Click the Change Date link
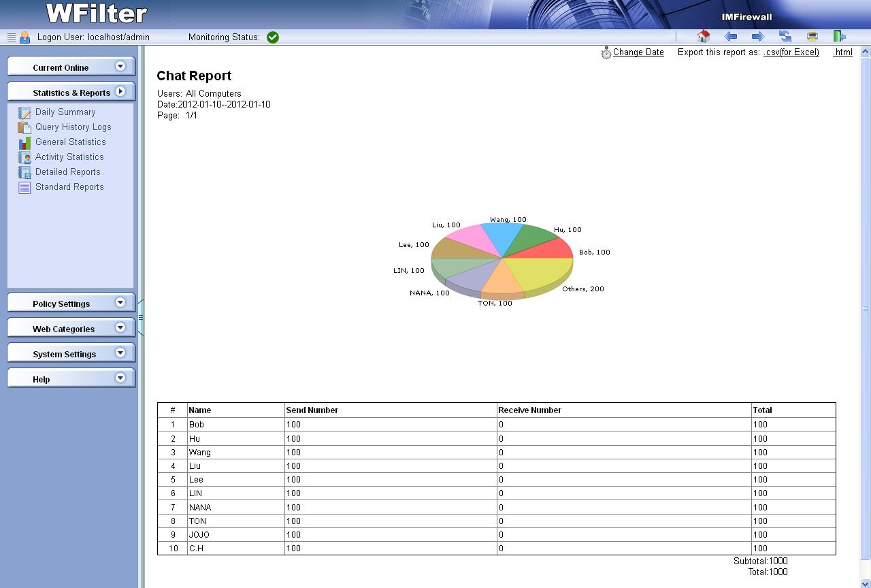The width and height of the screenshot is (871, 588). tap(638, 52)
